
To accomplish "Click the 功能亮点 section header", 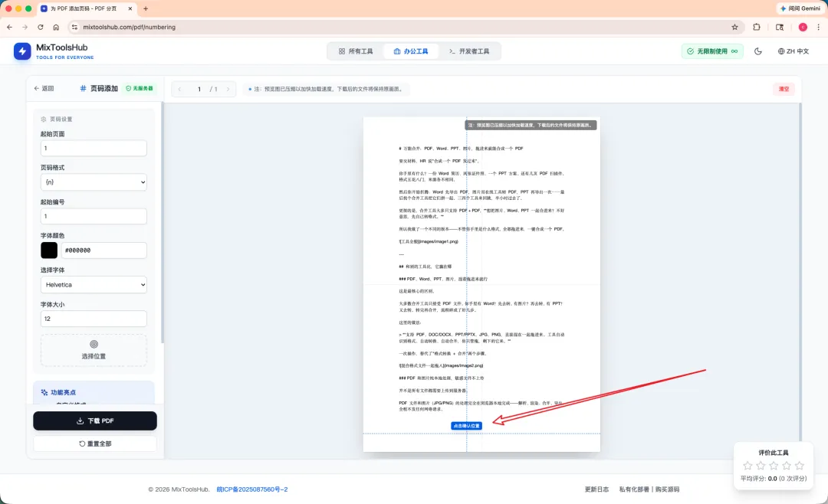I will coord(63,393).
